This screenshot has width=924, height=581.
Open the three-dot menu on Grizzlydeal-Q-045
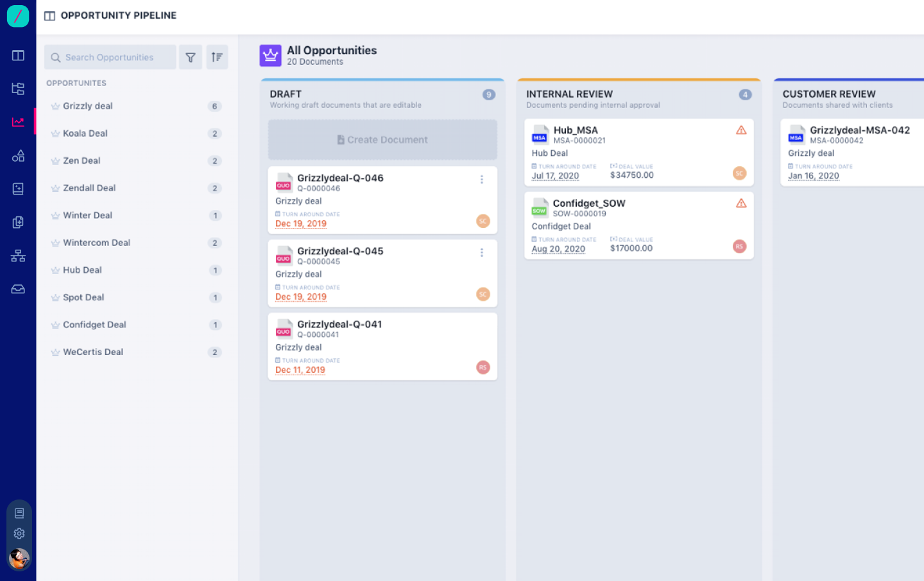click(x=482, y=253)
